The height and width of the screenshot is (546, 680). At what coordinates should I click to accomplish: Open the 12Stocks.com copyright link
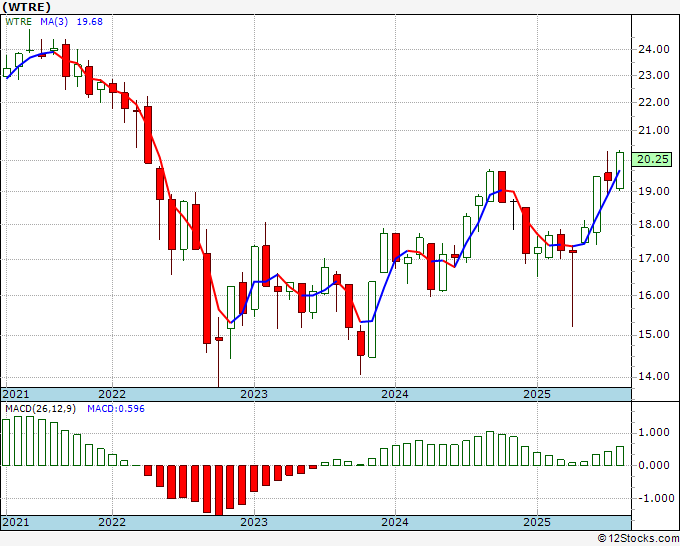coord(638,539)
